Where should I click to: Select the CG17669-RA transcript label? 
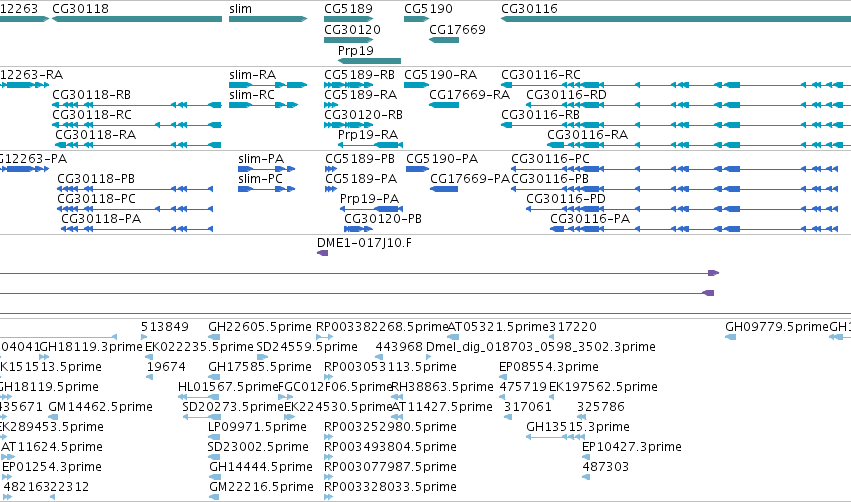pyautogui.click(x=469, y=94)
